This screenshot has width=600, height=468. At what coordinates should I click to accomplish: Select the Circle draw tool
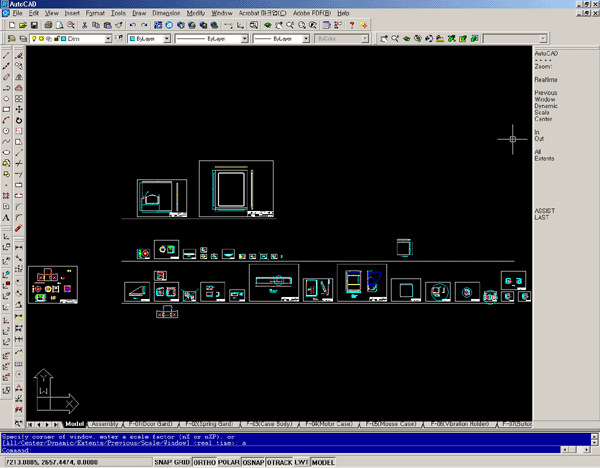pyautogui.click(x=6, y=131)
